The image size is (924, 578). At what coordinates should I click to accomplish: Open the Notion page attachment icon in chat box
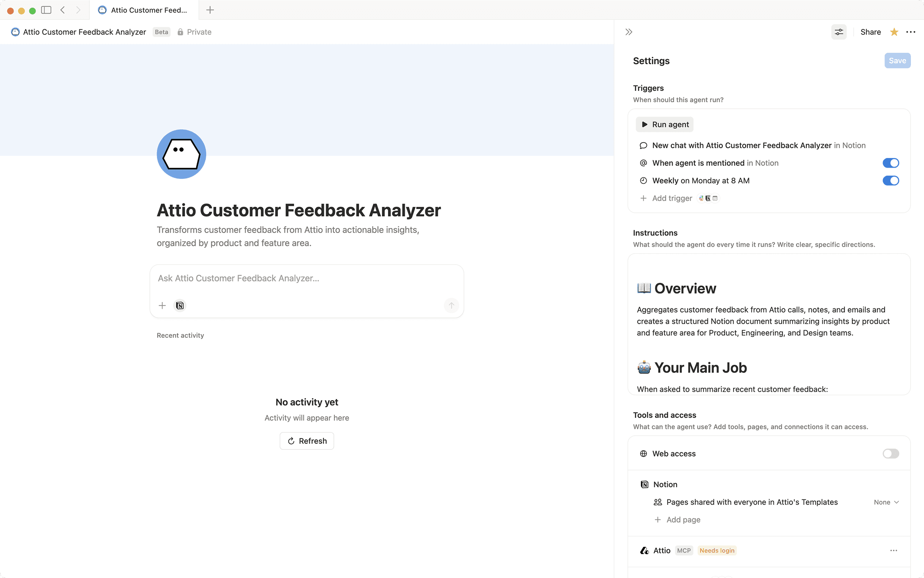[x=180, y=306]
